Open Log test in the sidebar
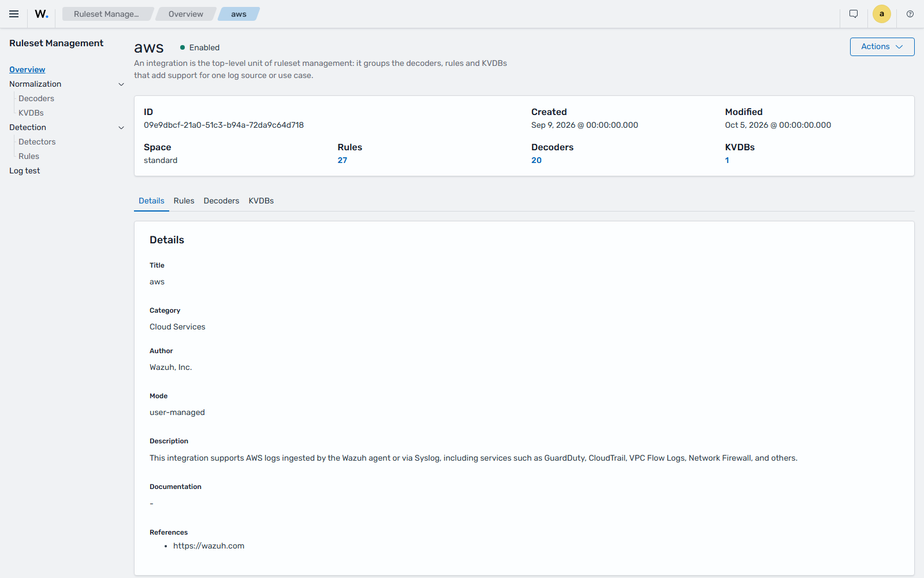This screenshot has height=578, width=924. click(x=25, y=171)
